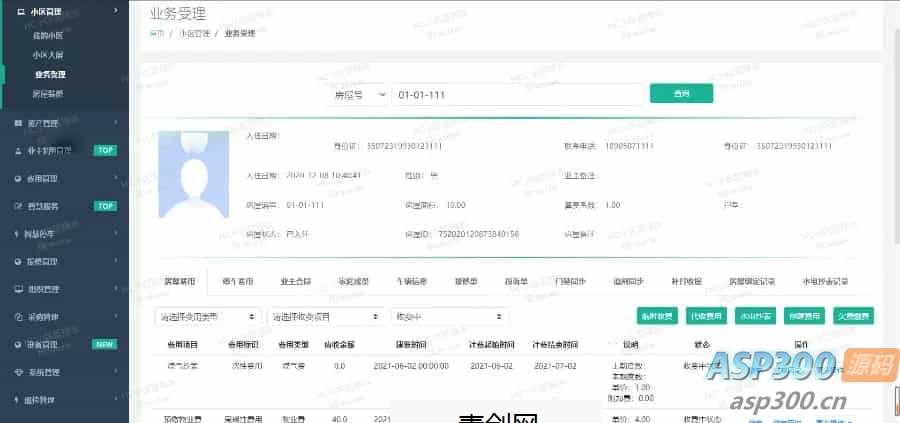Click the 2021-06-02 00:00:00 table cell
Screen dimensions: 900x423
411,366
